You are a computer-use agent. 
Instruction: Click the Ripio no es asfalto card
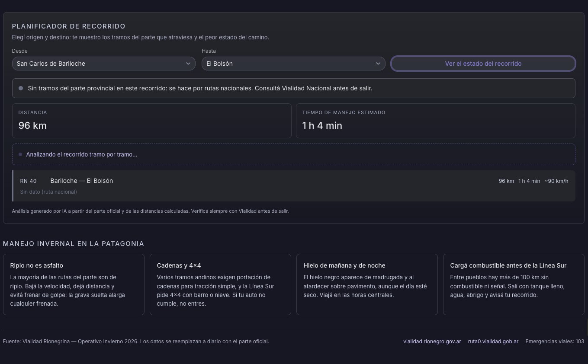coord(74,284)
